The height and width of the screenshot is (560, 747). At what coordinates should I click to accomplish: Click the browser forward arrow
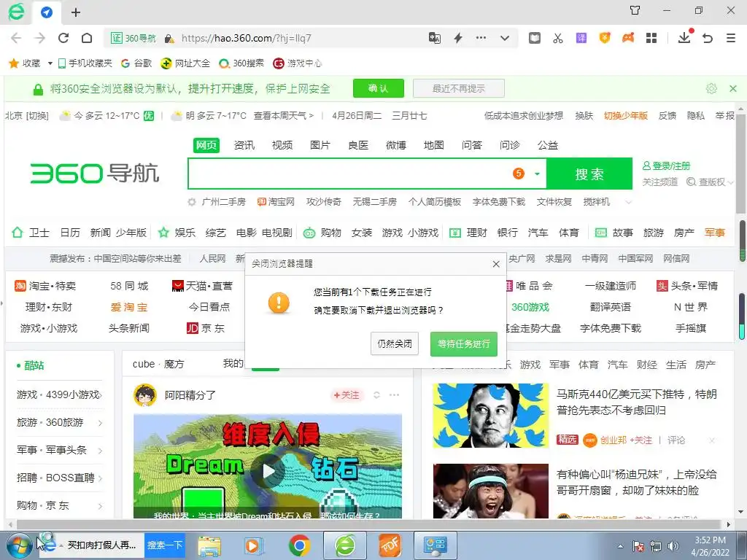[40, 38]
